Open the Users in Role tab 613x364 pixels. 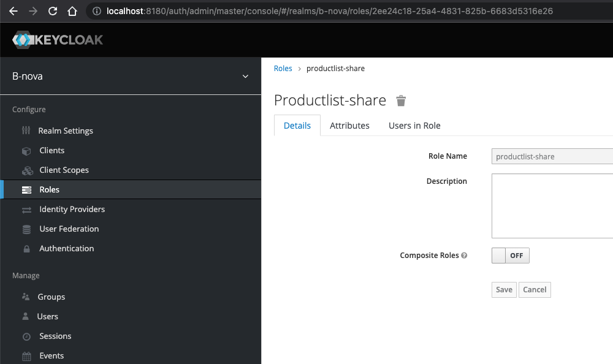coord(414,126)
